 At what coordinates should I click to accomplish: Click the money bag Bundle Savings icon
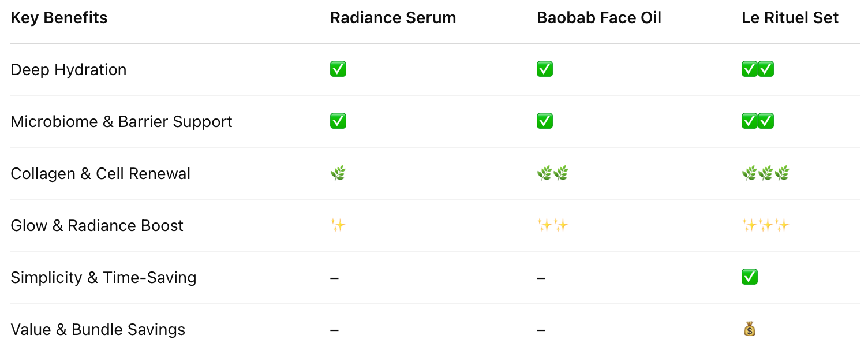pyautogui.click(x=749, y=329)
